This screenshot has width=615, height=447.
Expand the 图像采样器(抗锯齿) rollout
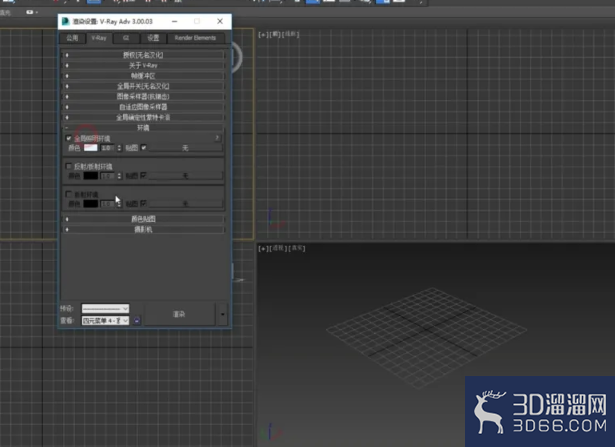pyautogui.click(x=144, y=96)
